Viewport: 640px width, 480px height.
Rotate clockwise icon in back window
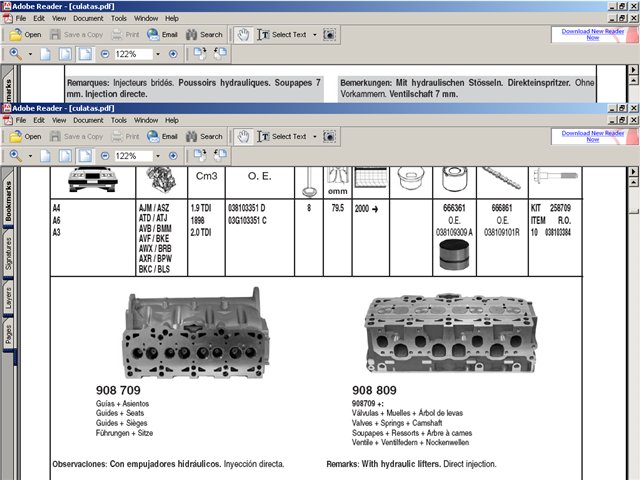[x=200, y=53]
